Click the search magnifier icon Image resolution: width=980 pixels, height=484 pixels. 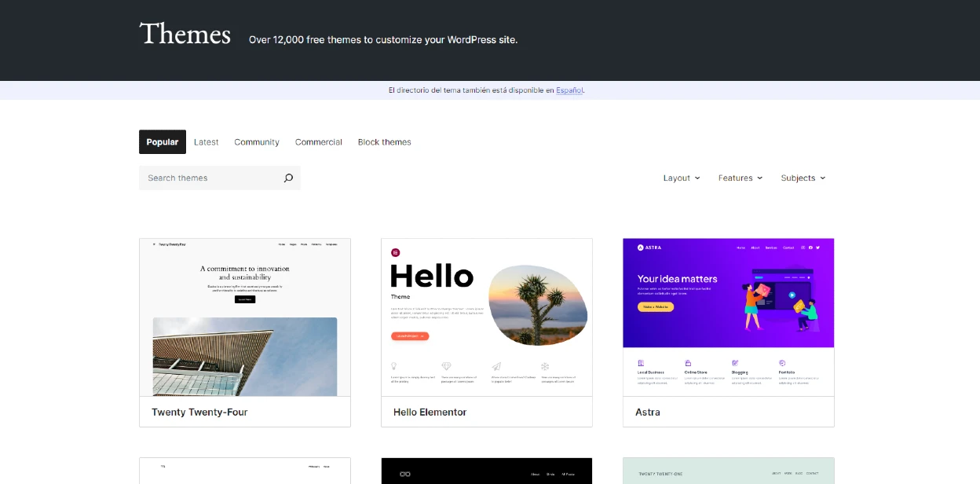(x=288, y=178)
